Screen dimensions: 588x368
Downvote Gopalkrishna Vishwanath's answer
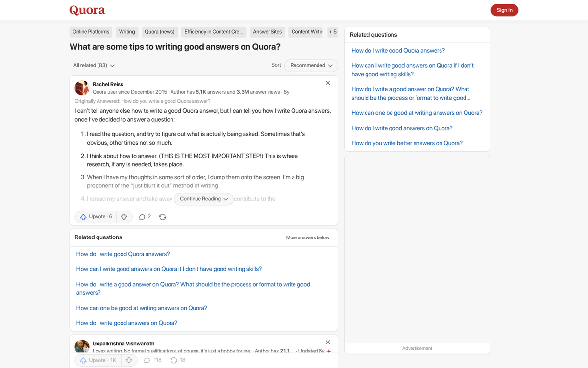click(x=129, y=360)
